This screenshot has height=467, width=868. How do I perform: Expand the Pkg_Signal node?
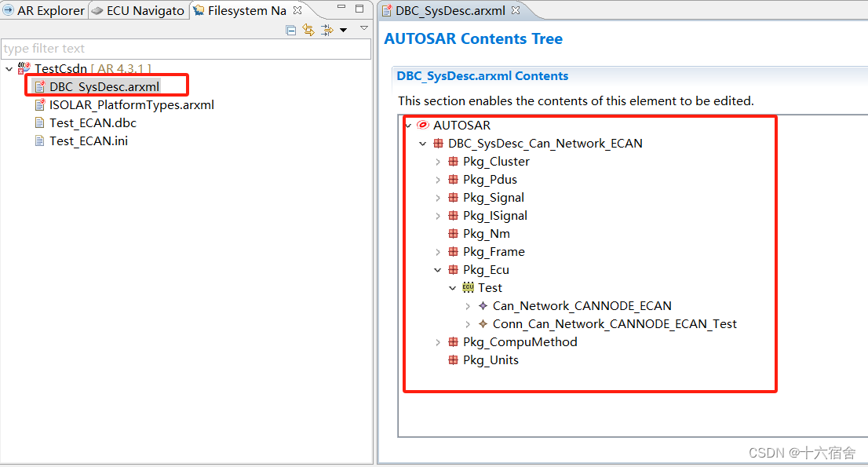pyautogui.click(x=438, y=198)
